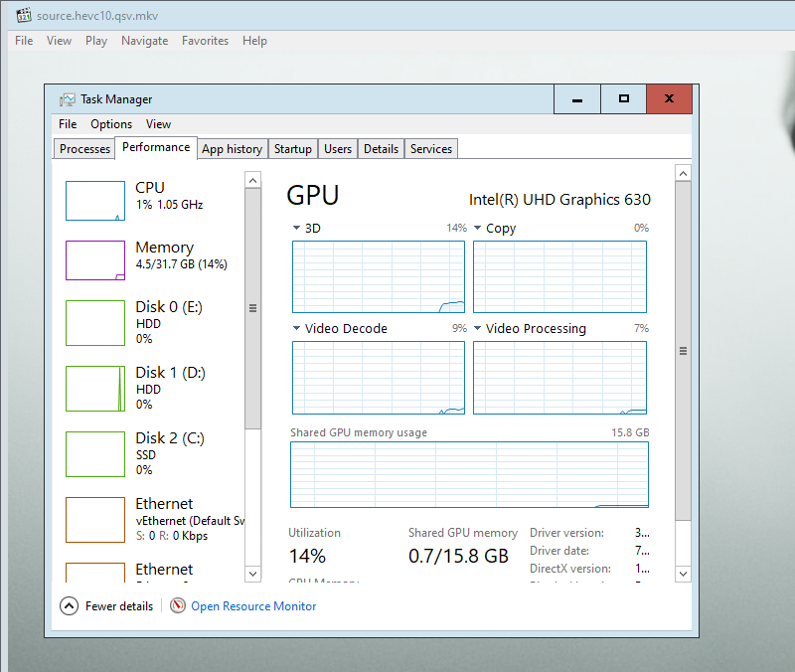This screenshot has width=795, height=672.
Task: Click the Resource Monitor gauge icon
Action: [x=178, y=605]
